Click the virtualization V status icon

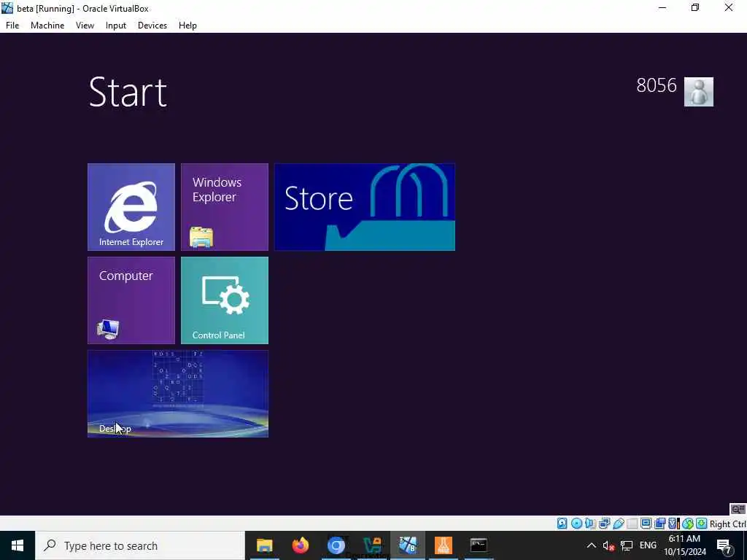click(673, 524)
